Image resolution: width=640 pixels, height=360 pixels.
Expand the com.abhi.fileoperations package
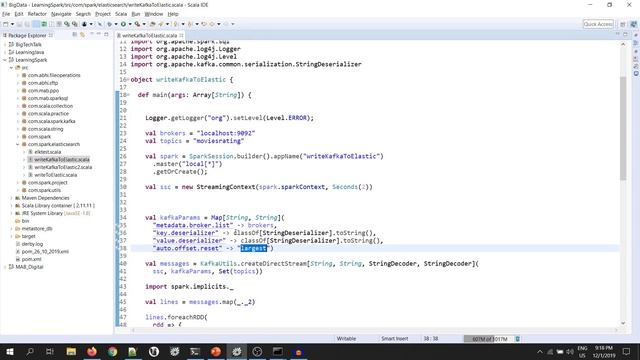pos(18,75)
